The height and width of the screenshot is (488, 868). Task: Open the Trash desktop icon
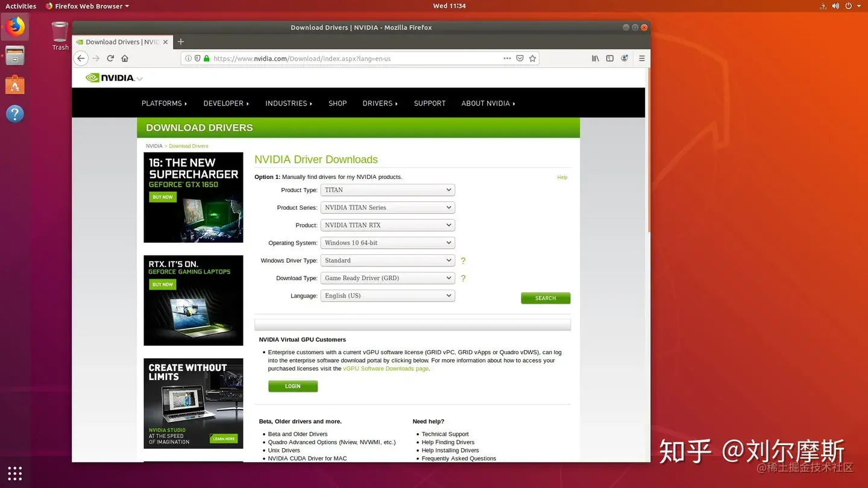(x=60, y=36)
